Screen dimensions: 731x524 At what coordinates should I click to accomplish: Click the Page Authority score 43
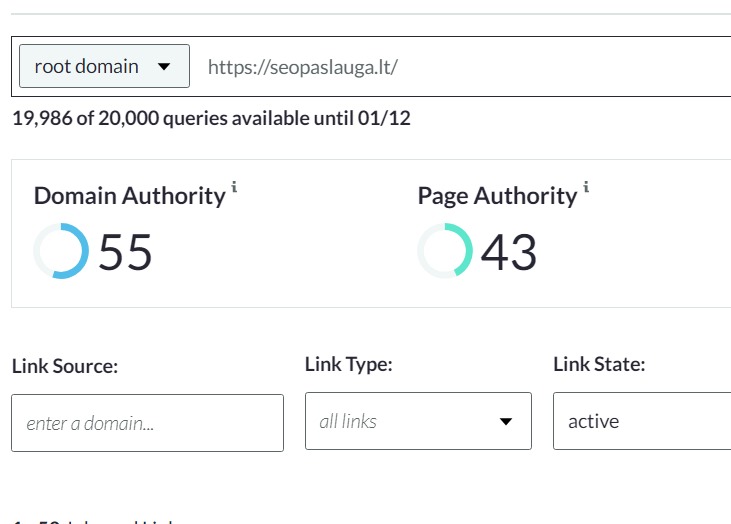(x=509, y=252)
